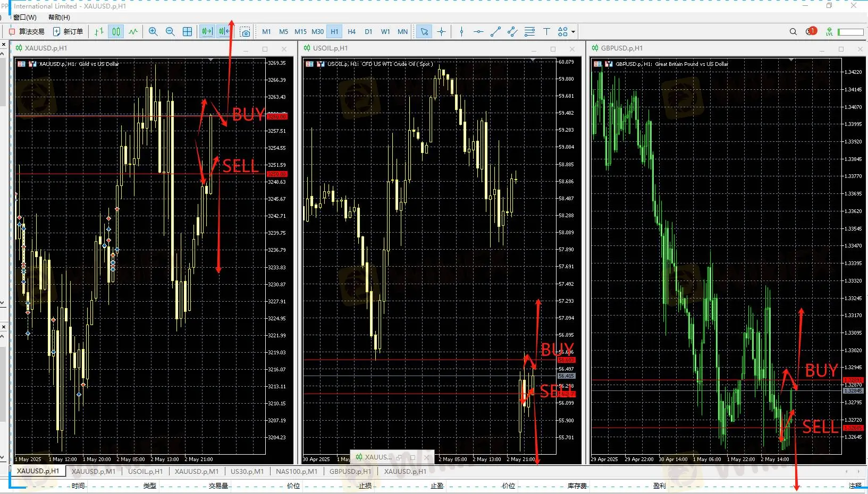Open the 帮助(H) help menu

point(59,18)
